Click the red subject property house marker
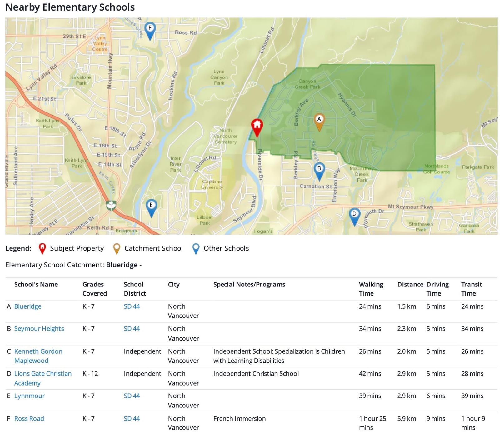The height and width of the screenshot is (448, 500). pos(257,127)
